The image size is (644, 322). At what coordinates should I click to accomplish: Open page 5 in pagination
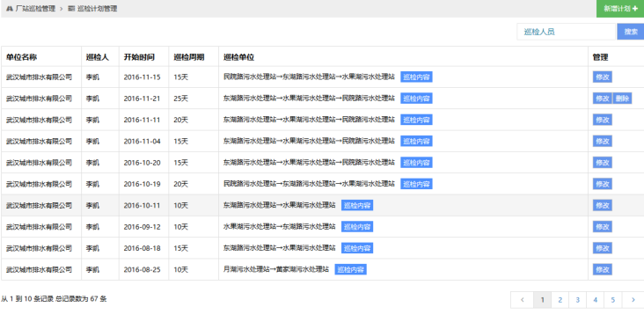pyautogui.click(x=613, y=300)
